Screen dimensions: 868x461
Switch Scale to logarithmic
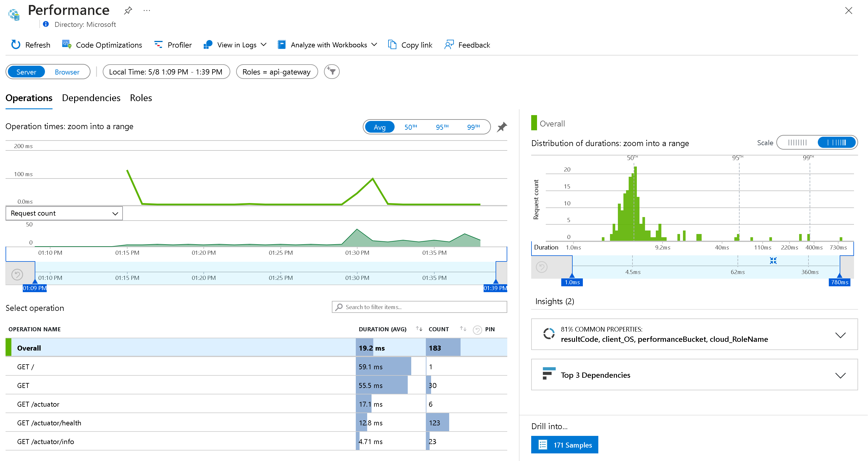[836, 142]
